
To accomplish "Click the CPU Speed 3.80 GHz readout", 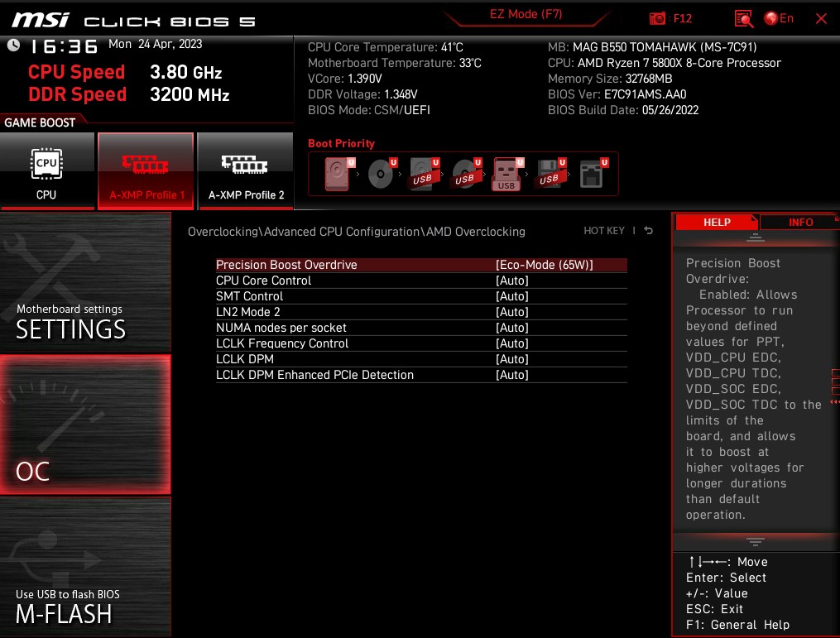I will coord(125,72).
